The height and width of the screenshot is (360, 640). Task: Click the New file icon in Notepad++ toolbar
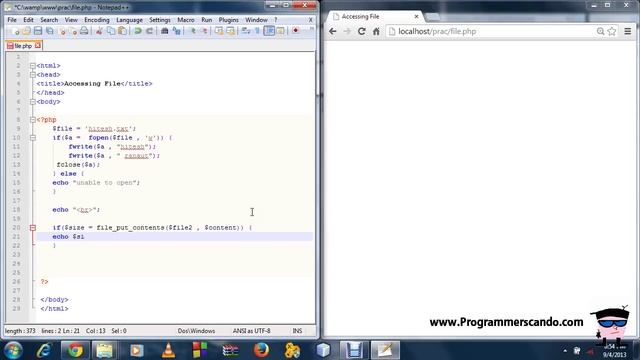[16, 31]
